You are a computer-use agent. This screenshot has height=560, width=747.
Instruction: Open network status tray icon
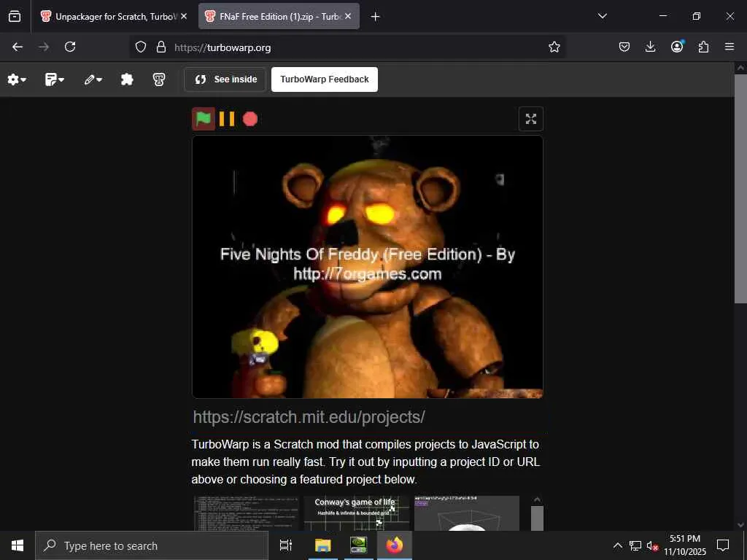click(635, 545)
